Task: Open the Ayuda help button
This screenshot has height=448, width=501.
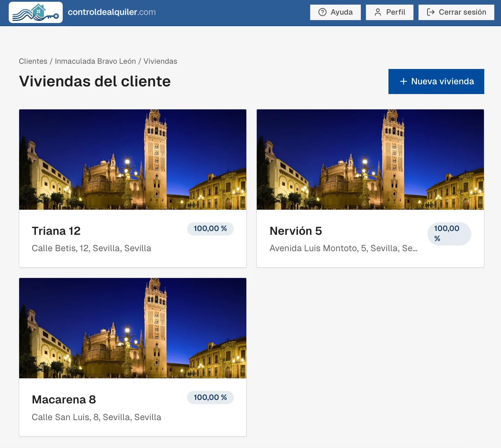Action: [x=336, y=12]
